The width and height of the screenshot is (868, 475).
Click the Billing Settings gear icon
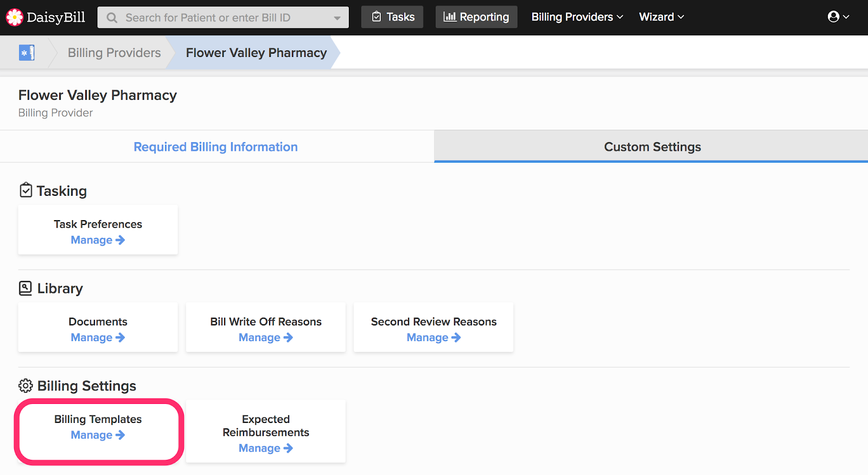click(25, 386)
